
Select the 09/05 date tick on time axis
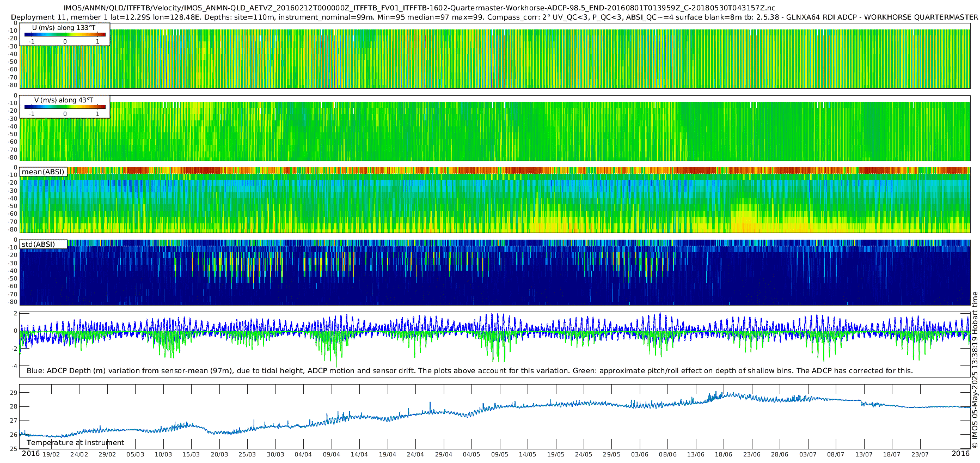[499, 454]
